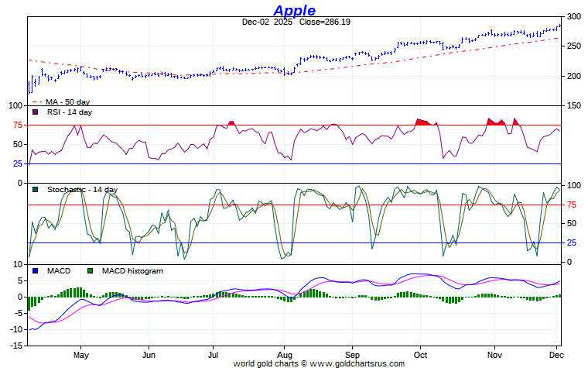
Task: Click the purple RSI legend swatch
Action: click(36, 112)
